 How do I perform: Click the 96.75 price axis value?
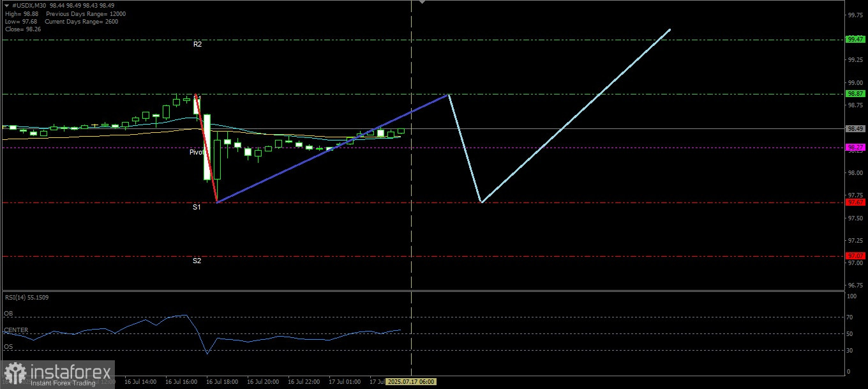point(855,286)
